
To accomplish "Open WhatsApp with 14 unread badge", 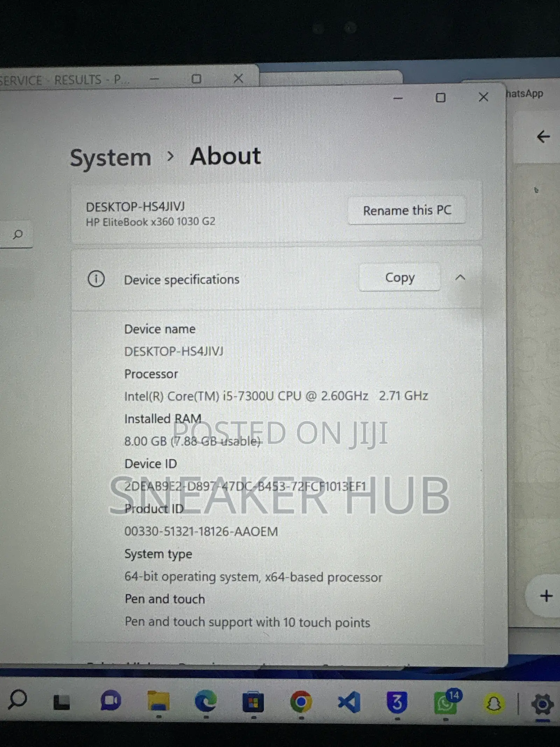I will [x=447, y=701].
